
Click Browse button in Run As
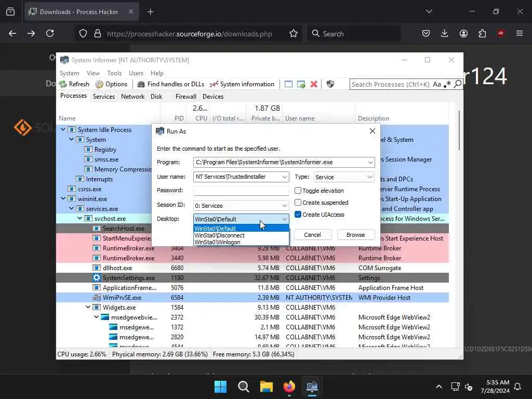click(355, 235)
